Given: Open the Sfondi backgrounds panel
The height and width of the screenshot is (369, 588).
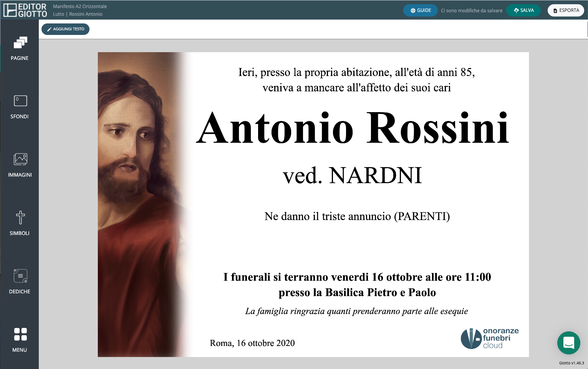Looking at the screenshot, I should 20,107.
